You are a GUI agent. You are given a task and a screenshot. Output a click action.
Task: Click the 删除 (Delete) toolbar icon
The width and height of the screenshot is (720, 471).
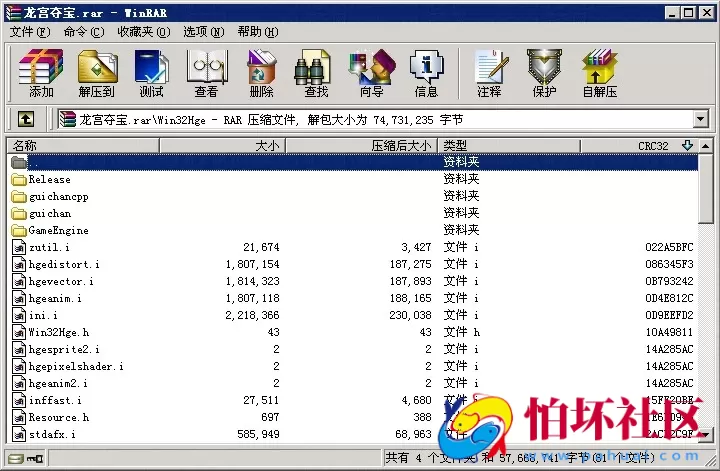pyautogui.click(x=261, y=73)
